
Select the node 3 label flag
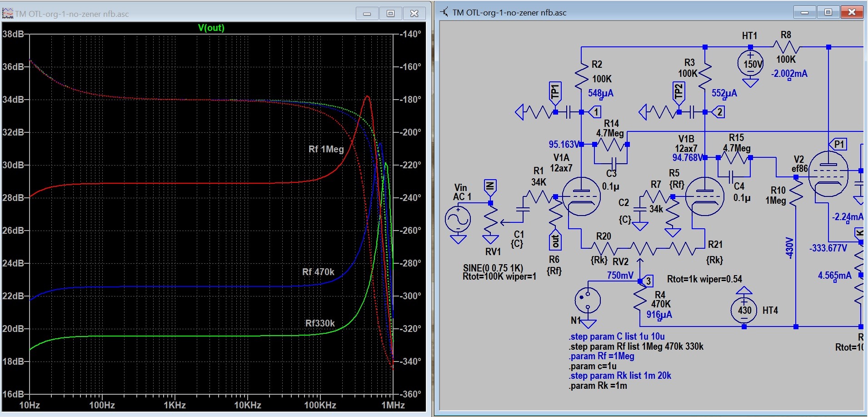(648, 281)
